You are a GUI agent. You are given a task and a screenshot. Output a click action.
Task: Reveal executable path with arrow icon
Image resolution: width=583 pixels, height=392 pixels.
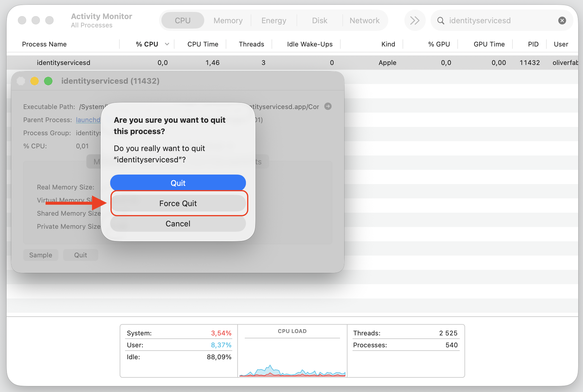[x=328, y=106]
